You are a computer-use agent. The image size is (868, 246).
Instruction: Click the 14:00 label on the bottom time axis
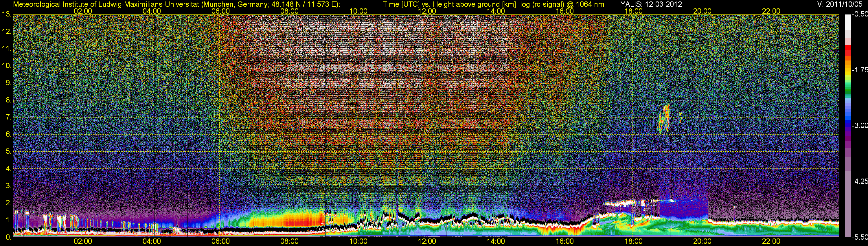[496, 242]
